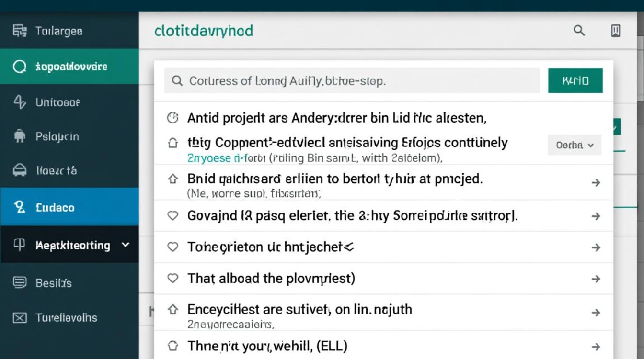The height and width of the screenshot is (359, 644).
Task: Select the Android icon beside Pslajcin
Action: tap(20, 136)
